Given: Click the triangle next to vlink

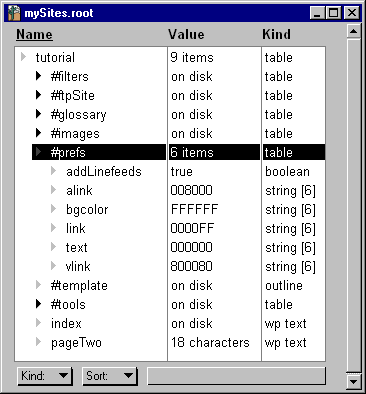Looking at the screenshot, I should (x=54, y=266).
